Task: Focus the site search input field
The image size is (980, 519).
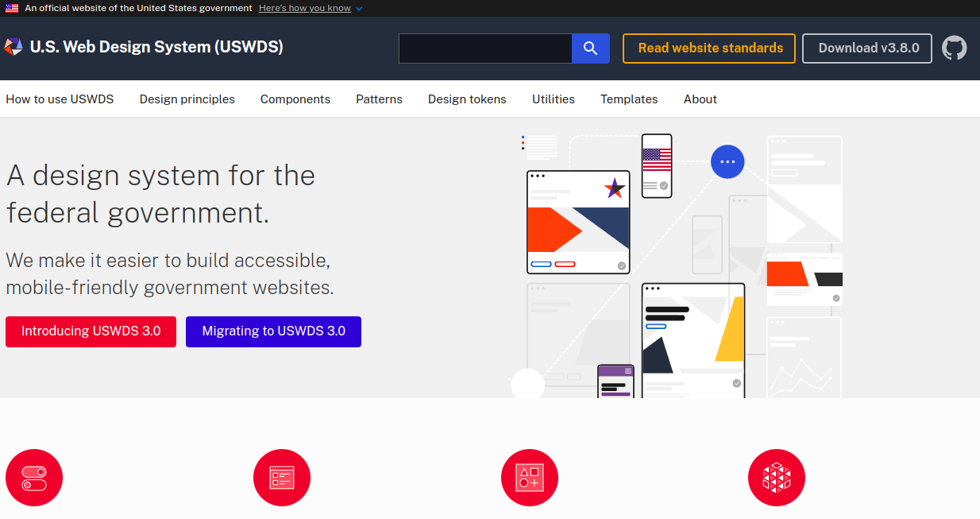Action: click(485, 48)
